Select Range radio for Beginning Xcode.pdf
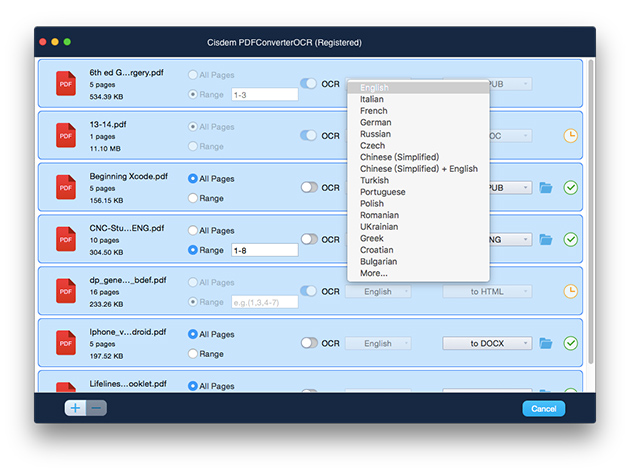Image resolution: width=630 pixels, height=473 pixels. 193,198
